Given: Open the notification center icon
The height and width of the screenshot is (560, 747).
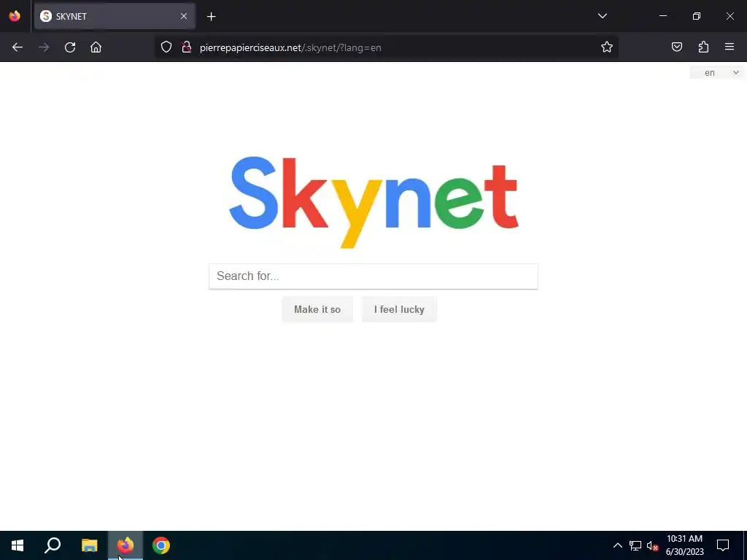Looking at the screenshot, I should point(723,545).
